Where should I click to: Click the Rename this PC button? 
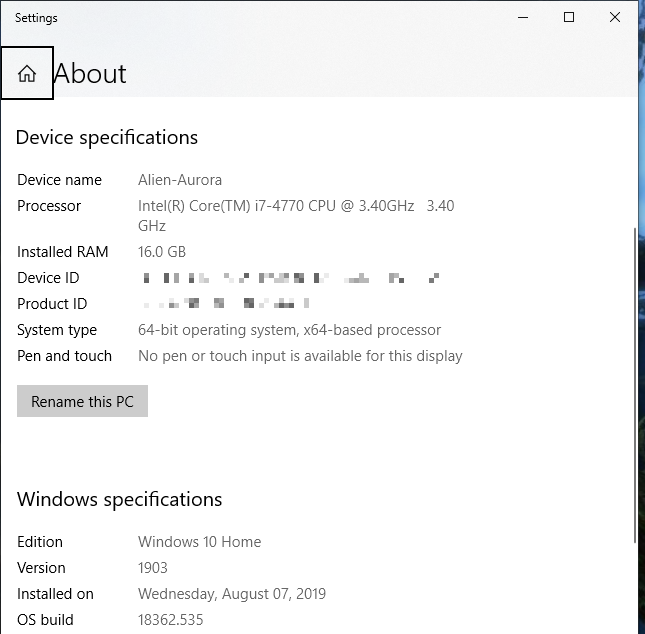pyautogui.click(x=82, y=401)
